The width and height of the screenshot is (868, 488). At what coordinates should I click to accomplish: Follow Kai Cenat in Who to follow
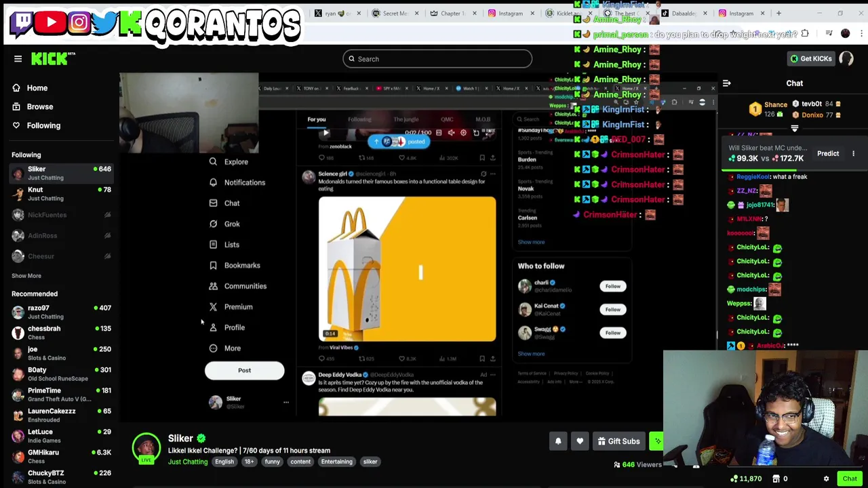(612, 310)
